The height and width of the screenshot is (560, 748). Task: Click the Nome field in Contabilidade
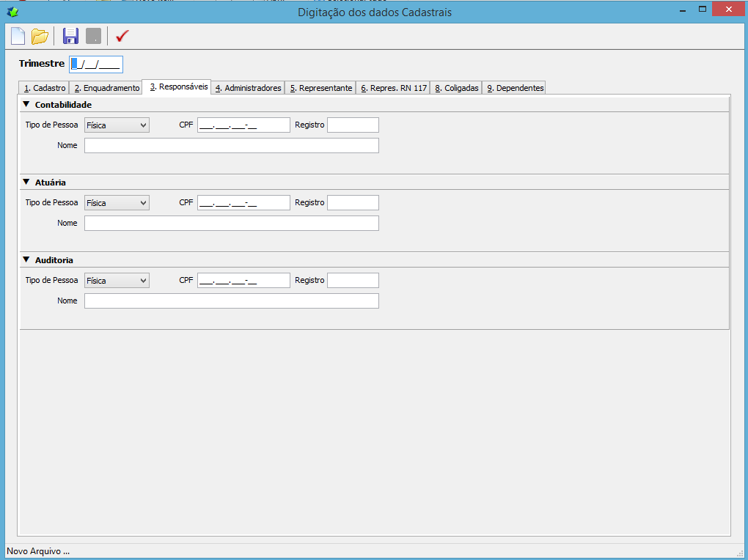(x=232, y=145)
